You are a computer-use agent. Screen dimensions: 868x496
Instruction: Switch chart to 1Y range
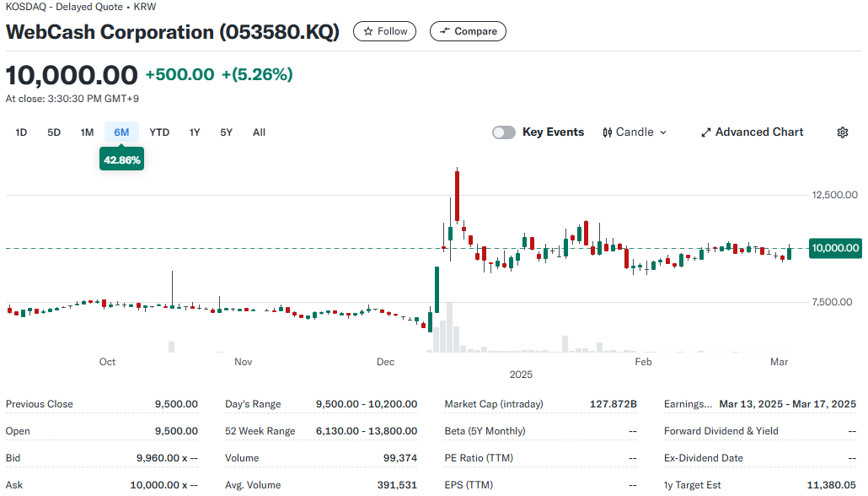pos(195,132)
